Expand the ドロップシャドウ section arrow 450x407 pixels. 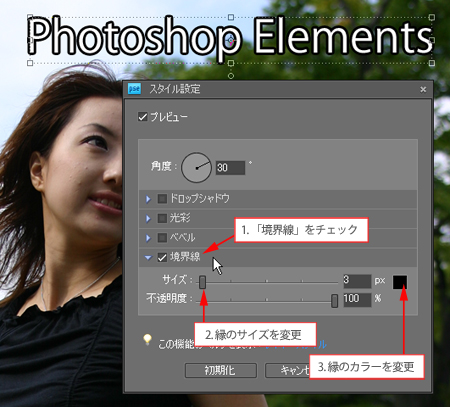148,199
